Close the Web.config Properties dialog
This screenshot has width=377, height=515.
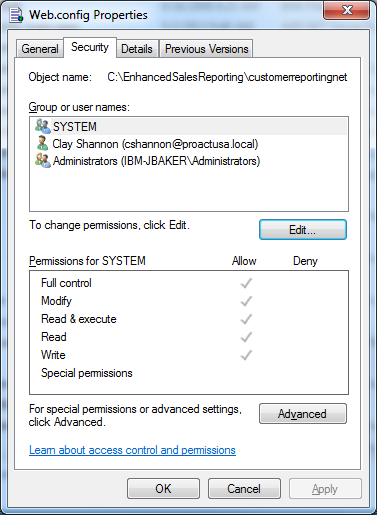point(347,10)
